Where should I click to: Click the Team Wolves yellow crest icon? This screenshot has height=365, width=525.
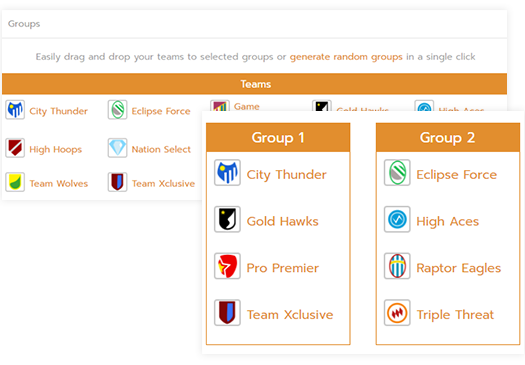tap(15, 182)
